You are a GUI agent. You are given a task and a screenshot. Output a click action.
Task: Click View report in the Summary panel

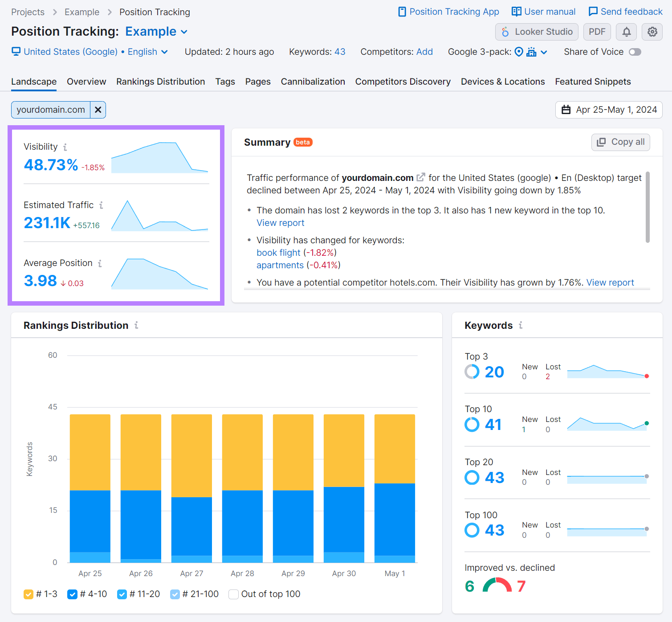pos(280,223)
